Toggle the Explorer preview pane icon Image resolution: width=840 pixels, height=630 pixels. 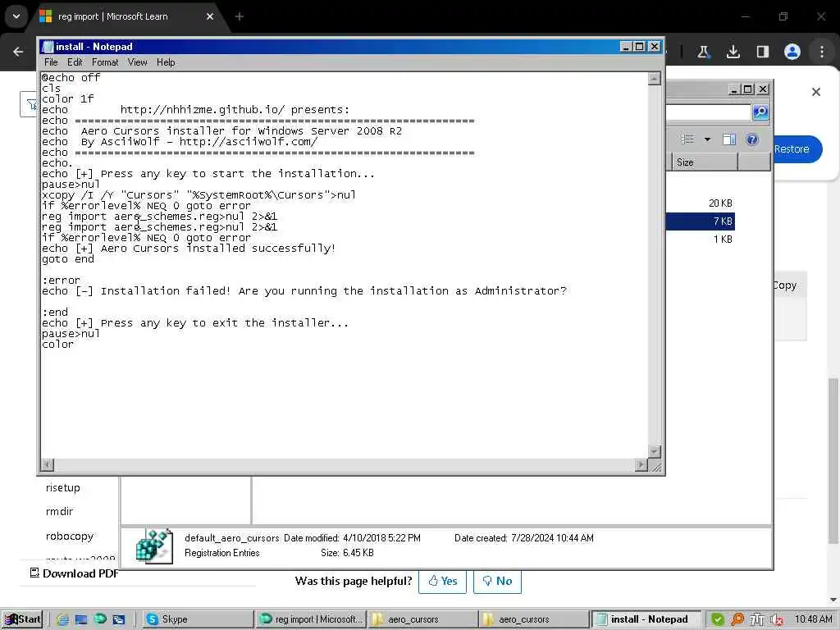click(x=729, y=139)
